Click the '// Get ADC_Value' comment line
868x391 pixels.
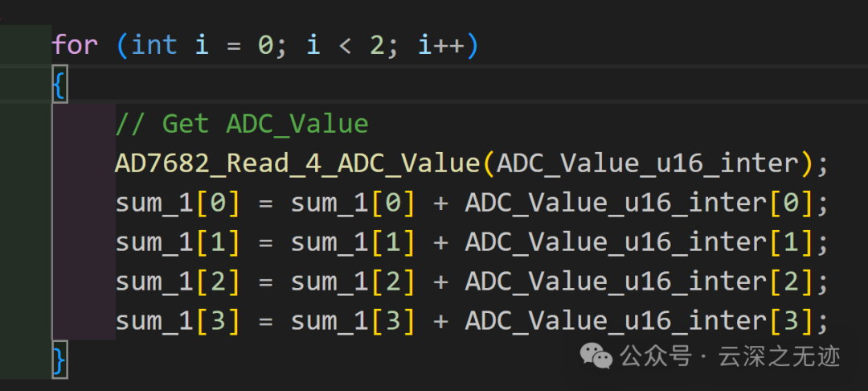click(242, 124)
